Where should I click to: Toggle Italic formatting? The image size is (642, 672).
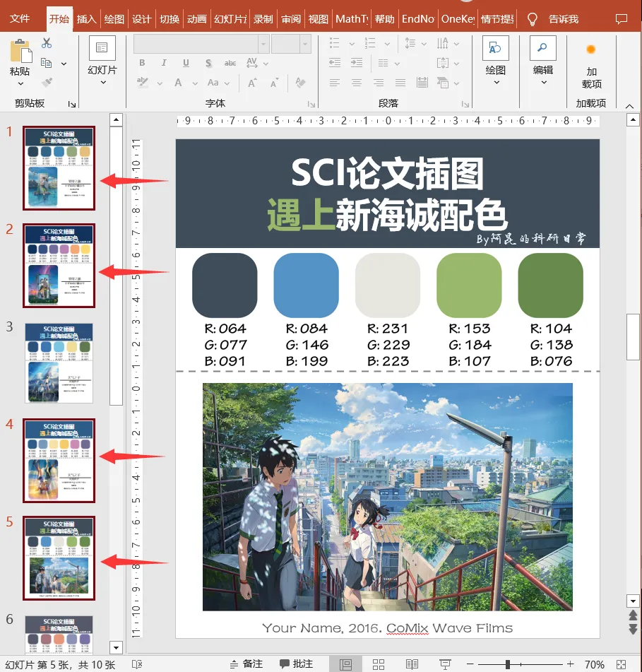pos(164,63)
